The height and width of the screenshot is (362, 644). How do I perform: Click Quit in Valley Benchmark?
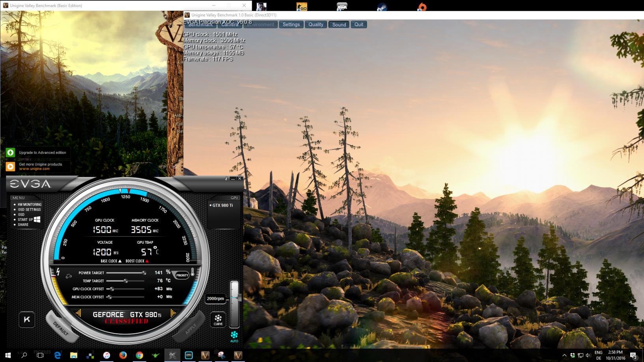[359, 24]
